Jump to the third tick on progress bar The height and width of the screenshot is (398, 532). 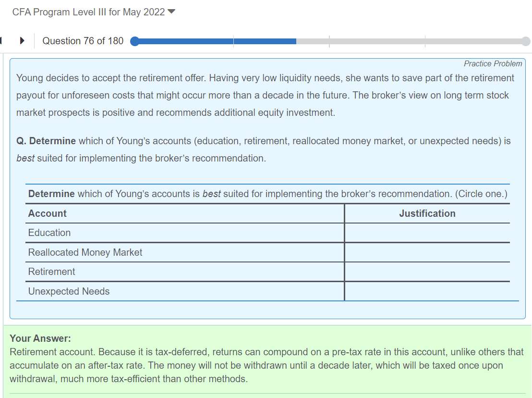[425, 41]
